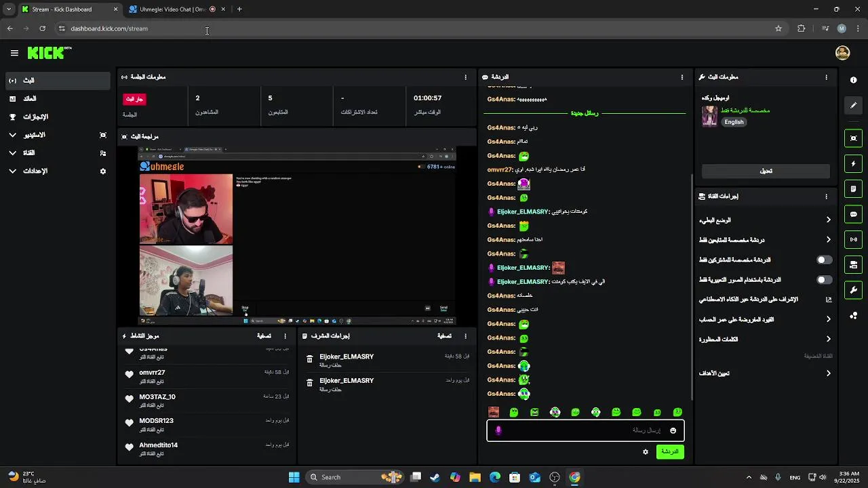Click the pencil edit icon in the right rail

(x=853, y=105)
